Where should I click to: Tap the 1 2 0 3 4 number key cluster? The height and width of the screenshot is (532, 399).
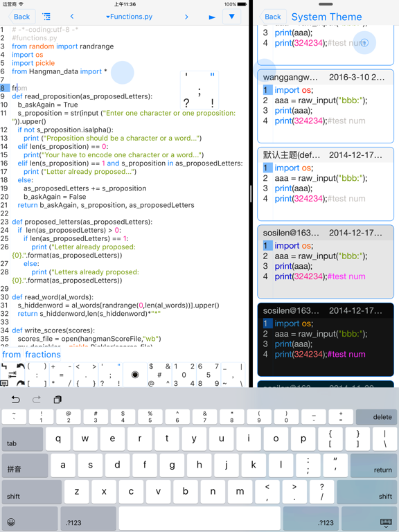click(184, 375)
